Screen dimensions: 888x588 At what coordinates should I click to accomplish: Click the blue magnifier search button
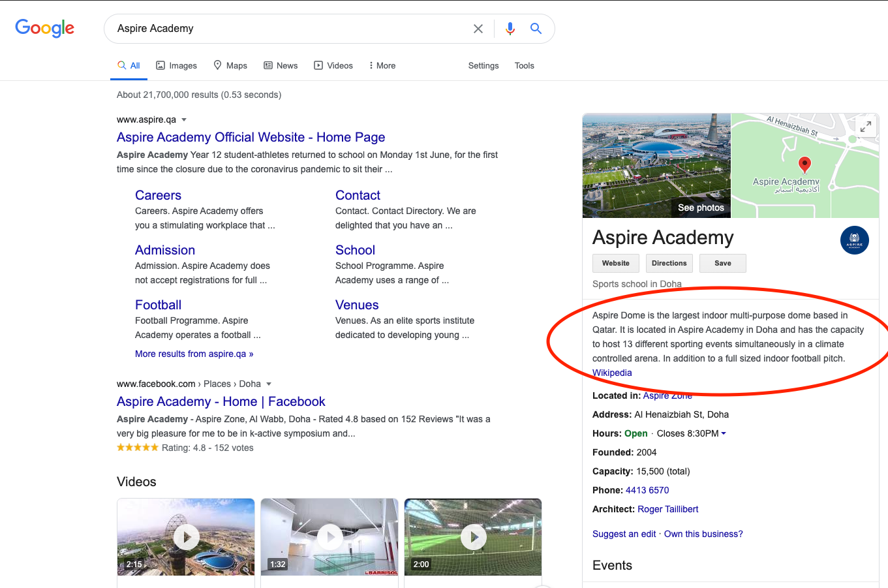click(536, 29)
